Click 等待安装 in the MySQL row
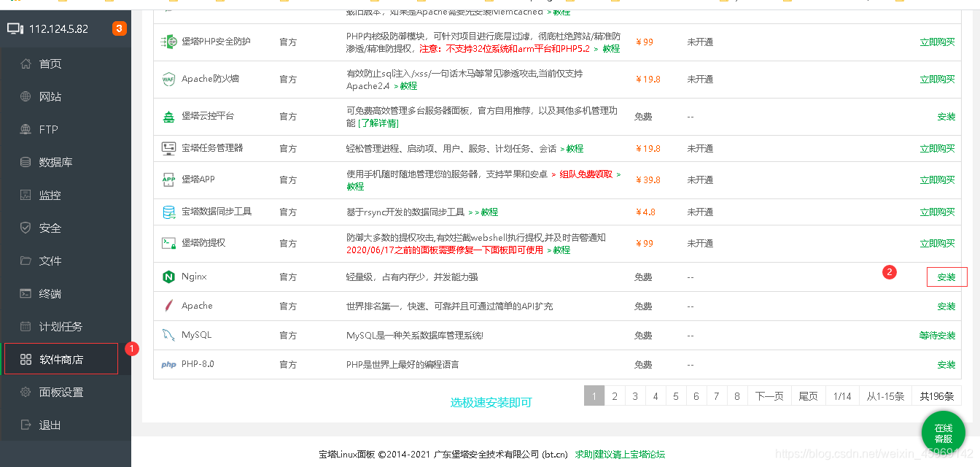This screenshot has width=980, height=467. [x=937, y=336]
